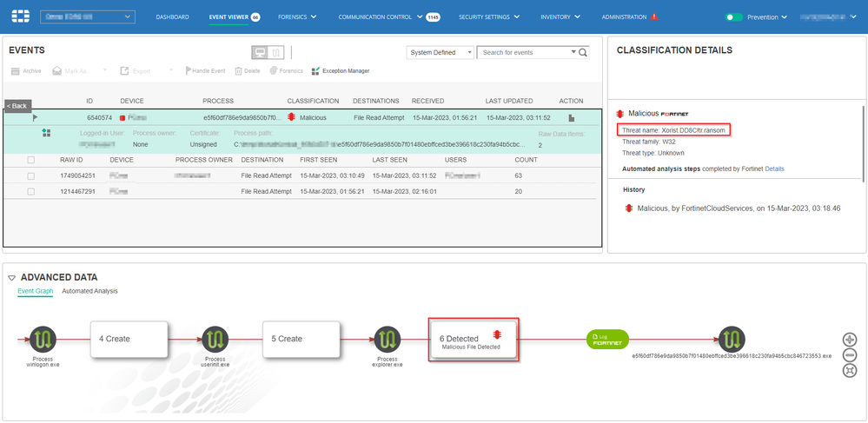Click the Malicious icon in History entry
This screenshot has width=868, height=423.
tap(629, 208)
